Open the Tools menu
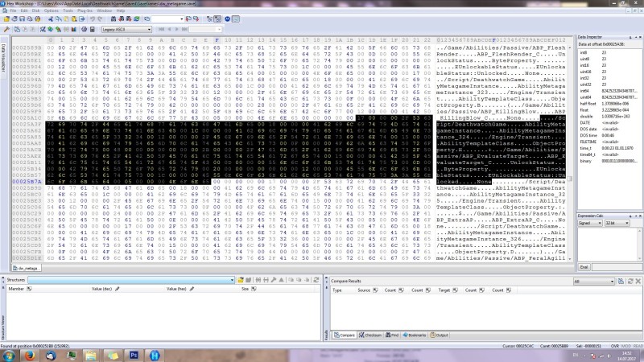The image size is (644, 362). (x=68, y=10)
